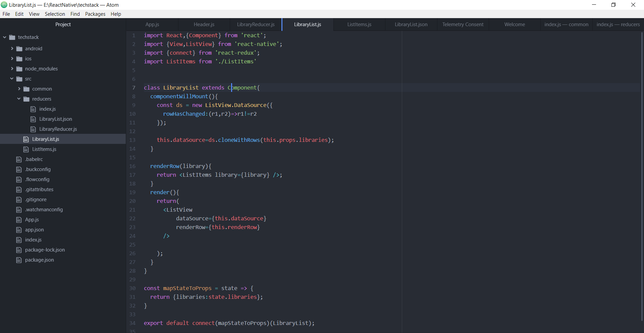Click the file icon beside LibraryList.json
This screenshot has height=333, width=644.
pyautogui.click(x=33, y=119)
